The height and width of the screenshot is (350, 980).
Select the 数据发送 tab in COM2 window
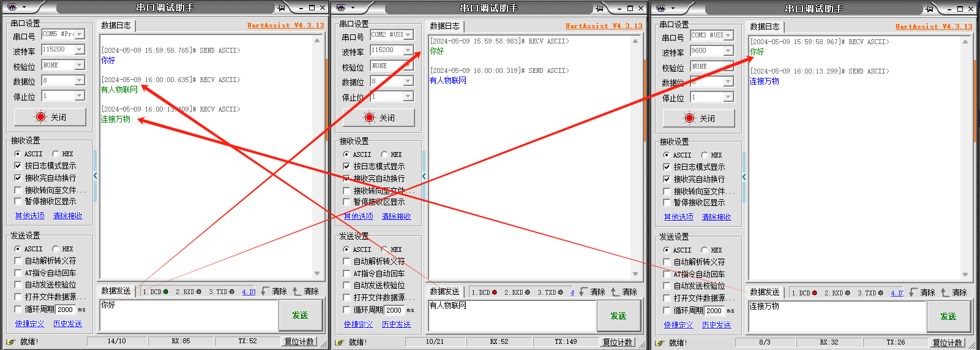point(445,292)
